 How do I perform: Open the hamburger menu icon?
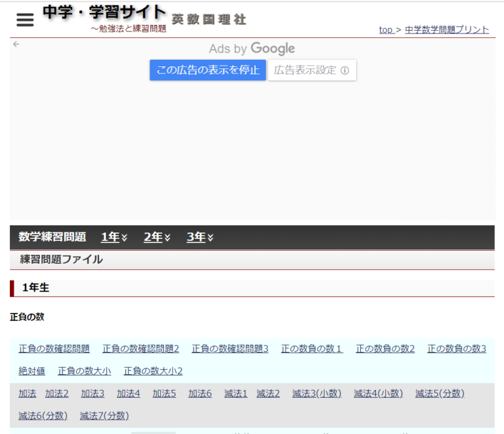coord(25,20)
